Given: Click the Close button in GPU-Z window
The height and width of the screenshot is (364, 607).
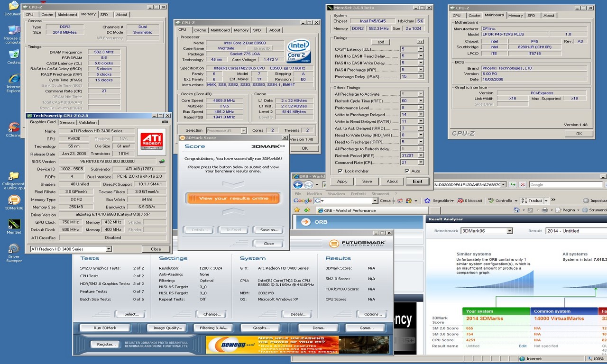Looking at the screenshot, I should (156, 249).
